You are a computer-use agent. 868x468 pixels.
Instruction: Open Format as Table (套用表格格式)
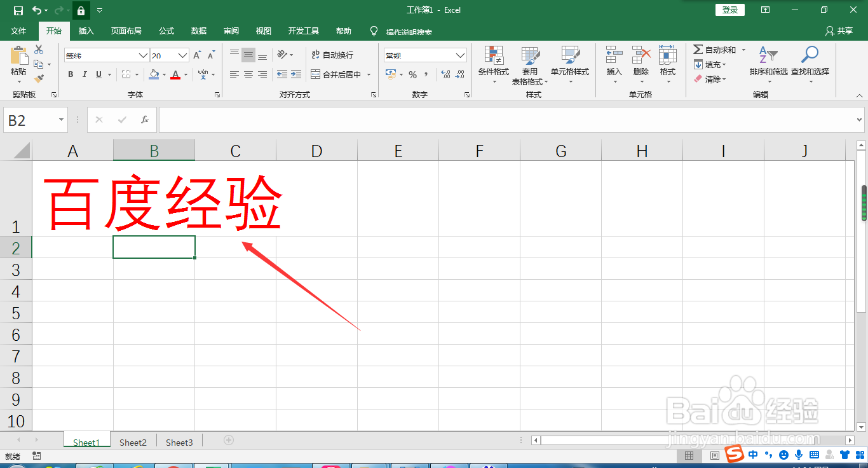530,65
